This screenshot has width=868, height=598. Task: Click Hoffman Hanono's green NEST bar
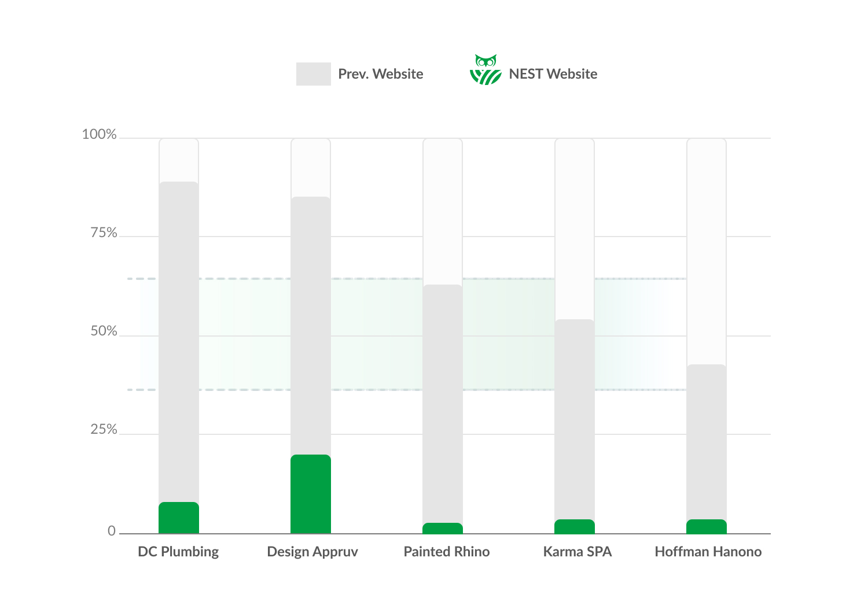[707, 526]
